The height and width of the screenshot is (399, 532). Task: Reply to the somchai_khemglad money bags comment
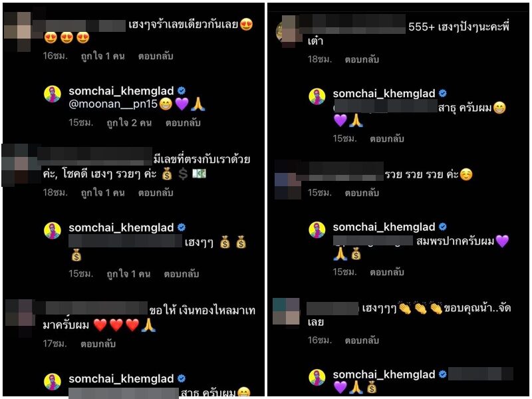182,274
